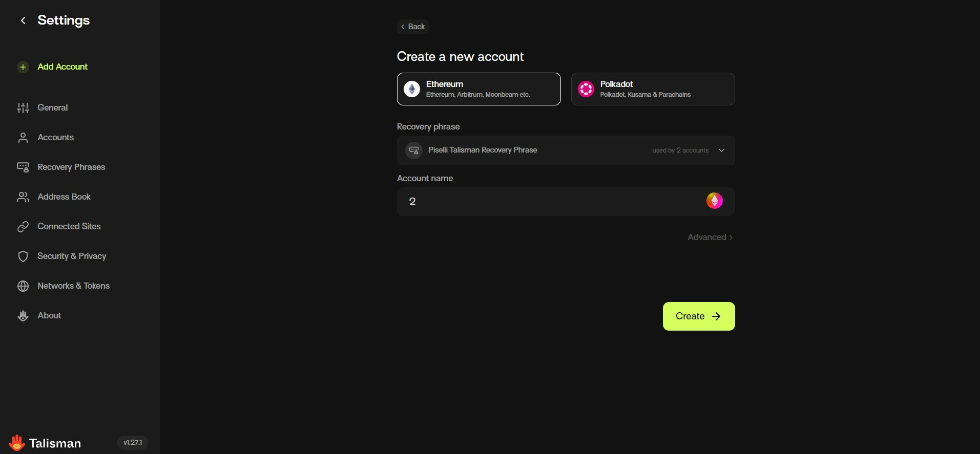Click the Settings title text
Image resolution: width=980 pixels, height=454 pixels.
[64, 20]
